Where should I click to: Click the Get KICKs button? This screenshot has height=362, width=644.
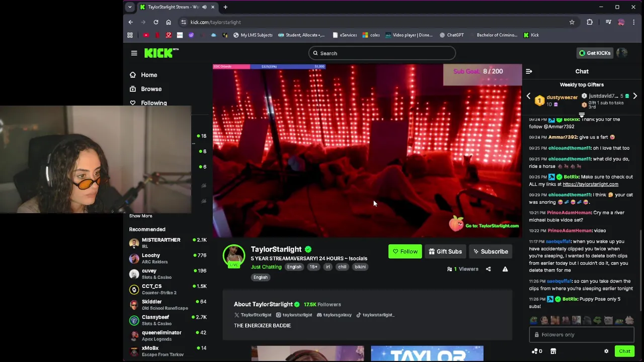[594, 53]
